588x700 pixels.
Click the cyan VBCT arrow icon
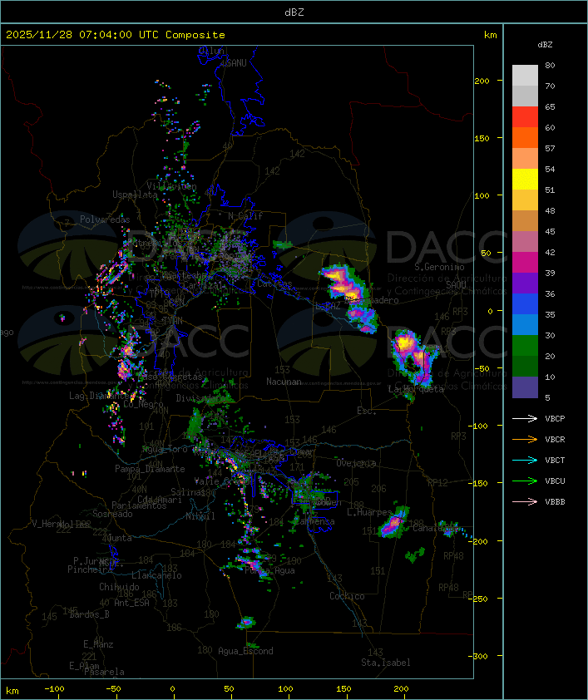tap(525, 460)
